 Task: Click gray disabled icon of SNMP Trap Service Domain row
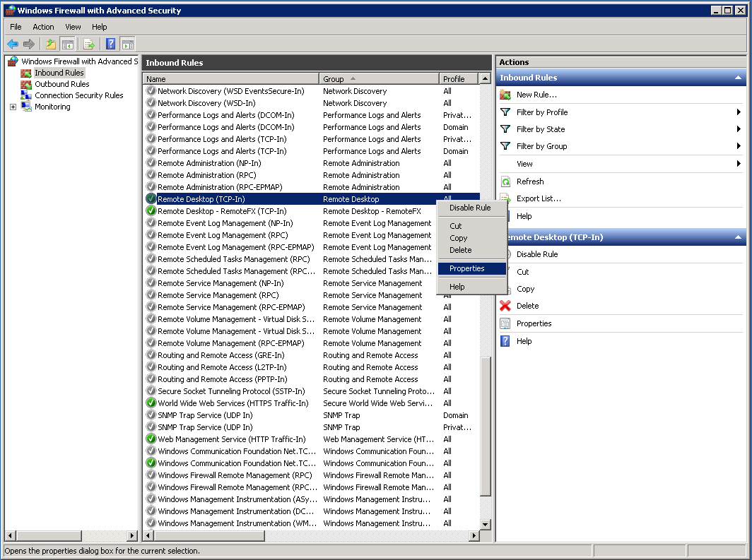[151, 415]
